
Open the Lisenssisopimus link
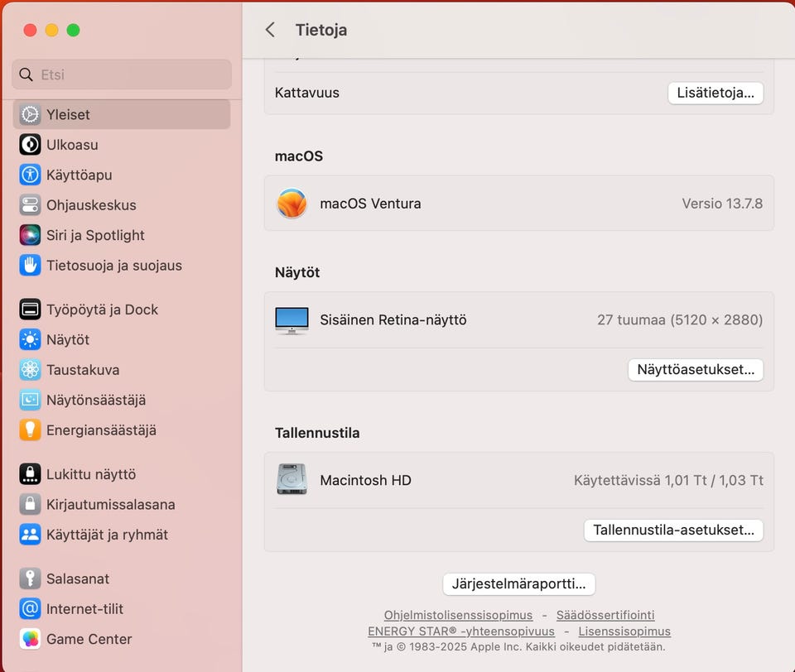[624, 631]
